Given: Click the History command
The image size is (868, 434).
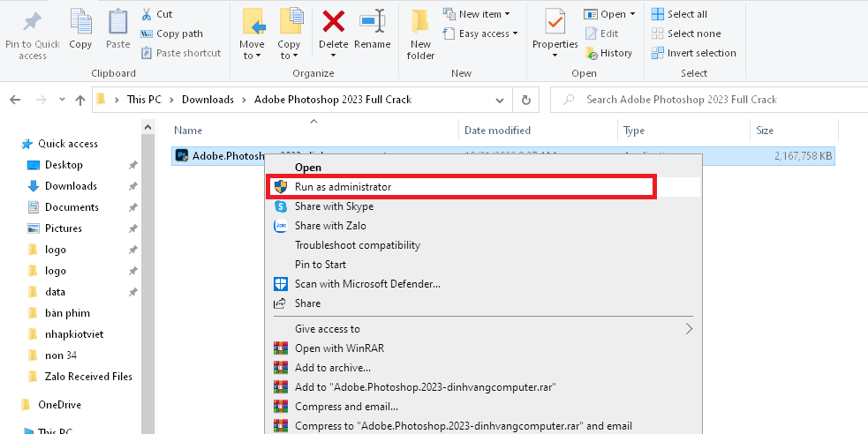Looking at the screenshot, I should (x=609, y=53).
